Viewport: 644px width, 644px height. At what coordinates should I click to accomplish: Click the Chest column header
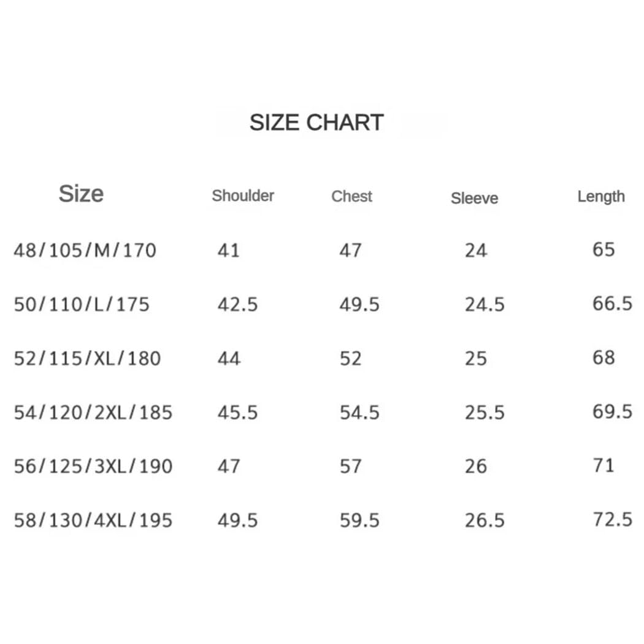point(351,196)
